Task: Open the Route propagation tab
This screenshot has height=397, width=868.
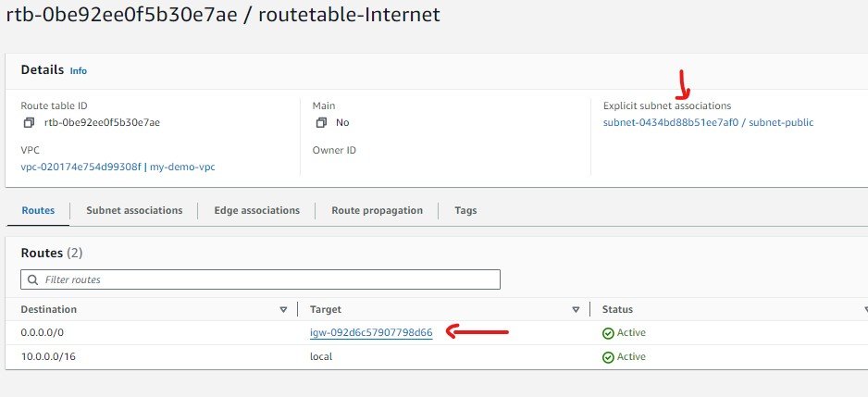Action: point(377,211)
